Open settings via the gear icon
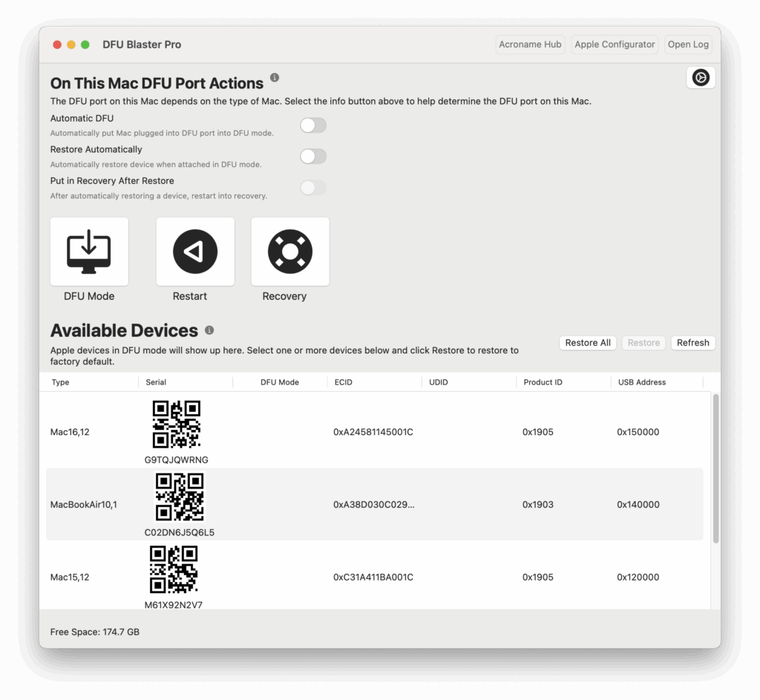The image size is (760, 700). point(701,77)
